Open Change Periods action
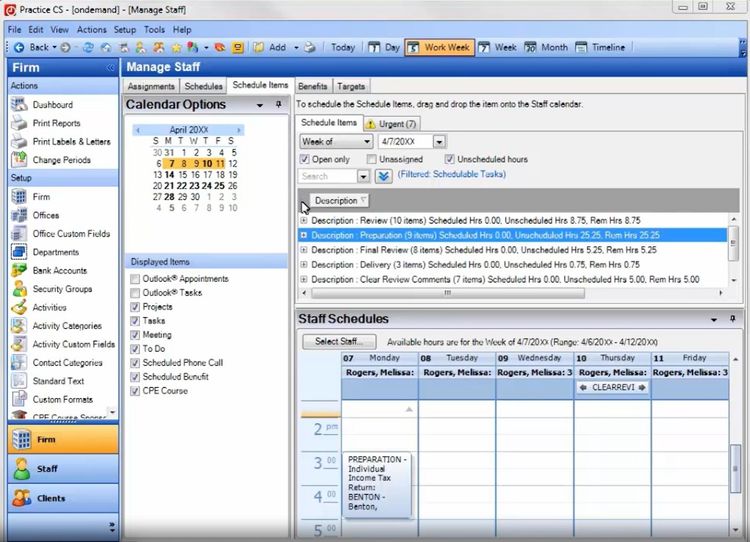 pos(62,160)
